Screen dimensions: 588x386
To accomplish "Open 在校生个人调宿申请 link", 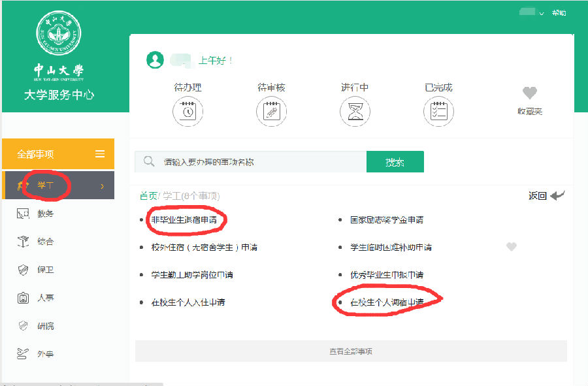I will point(387,302).
